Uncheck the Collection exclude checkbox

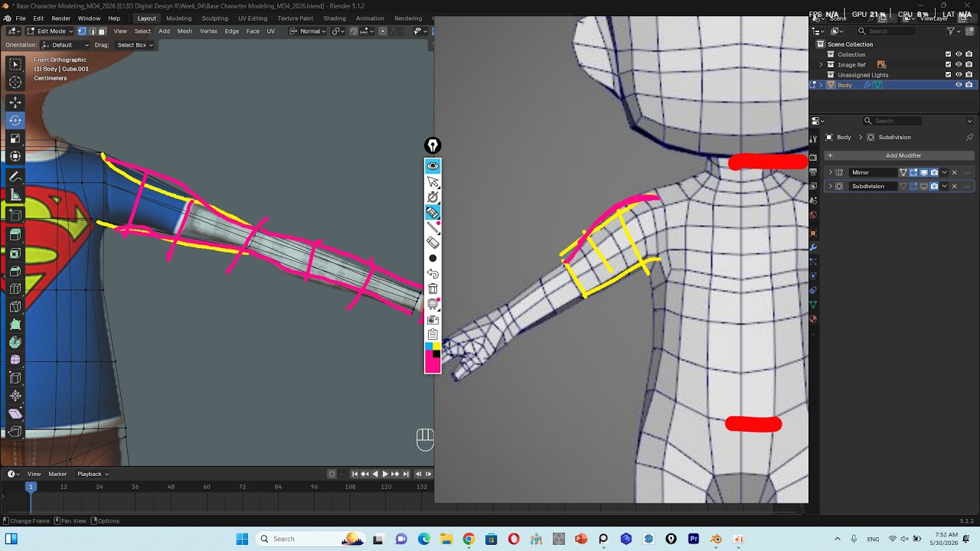[948, 54]
